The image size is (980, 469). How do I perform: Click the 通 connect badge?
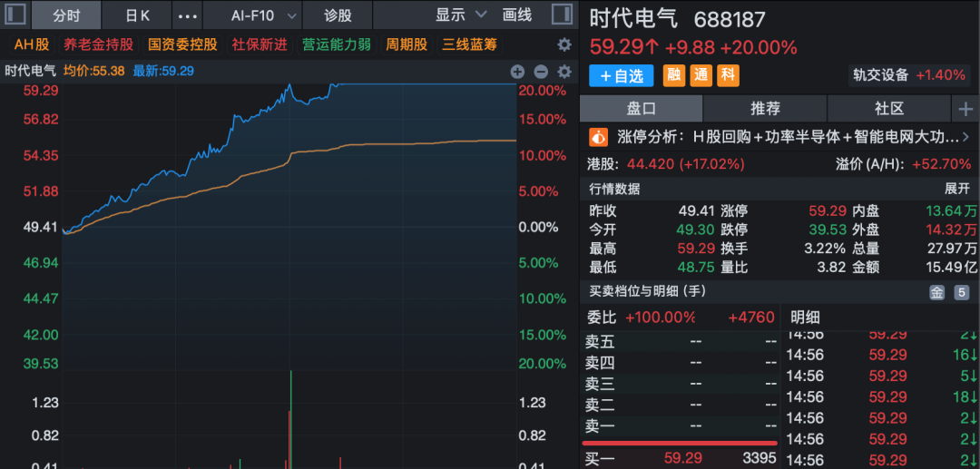pos(701,75)
